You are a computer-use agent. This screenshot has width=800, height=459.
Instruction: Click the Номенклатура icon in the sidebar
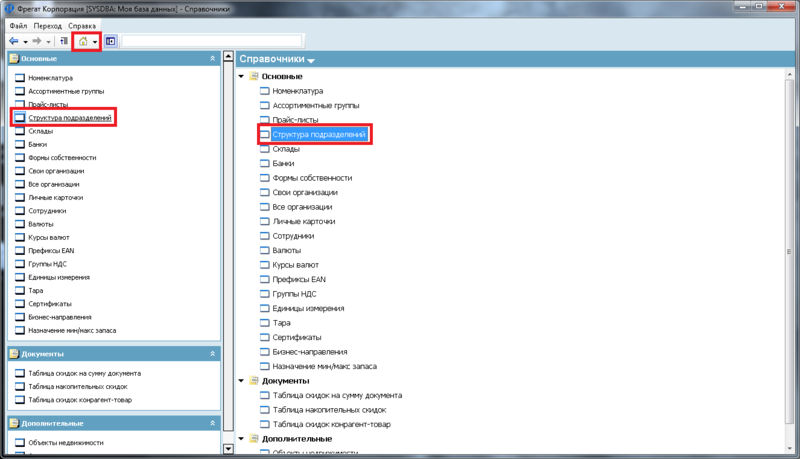(x=20, y=78)
